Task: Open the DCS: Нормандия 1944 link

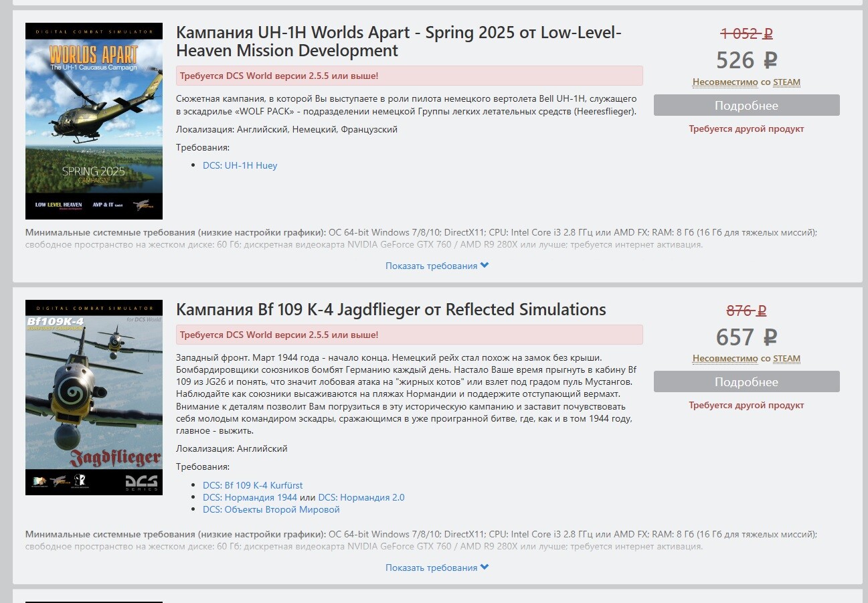Action: tap(250, 497)
